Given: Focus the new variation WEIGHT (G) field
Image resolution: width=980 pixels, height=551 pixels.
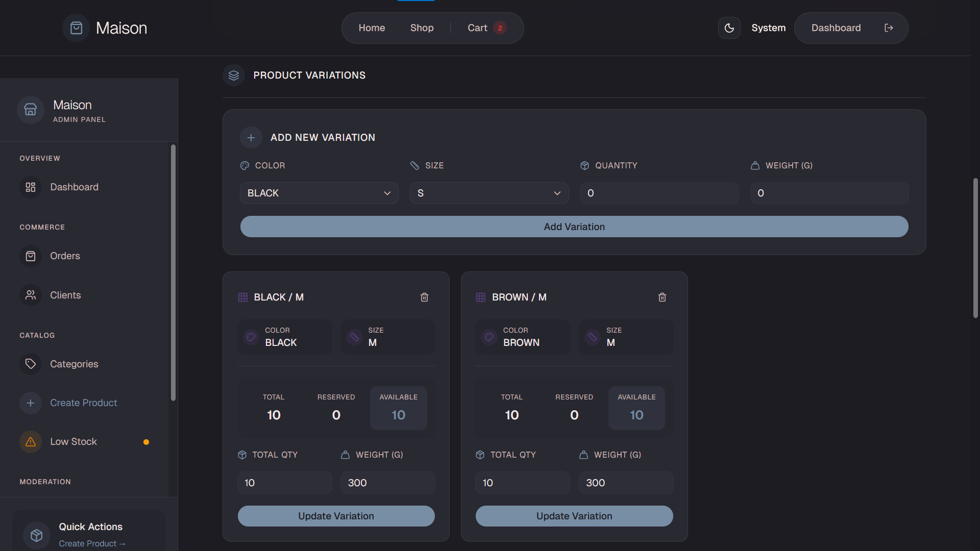Looking at the screenshot, I should click(829, 193).
